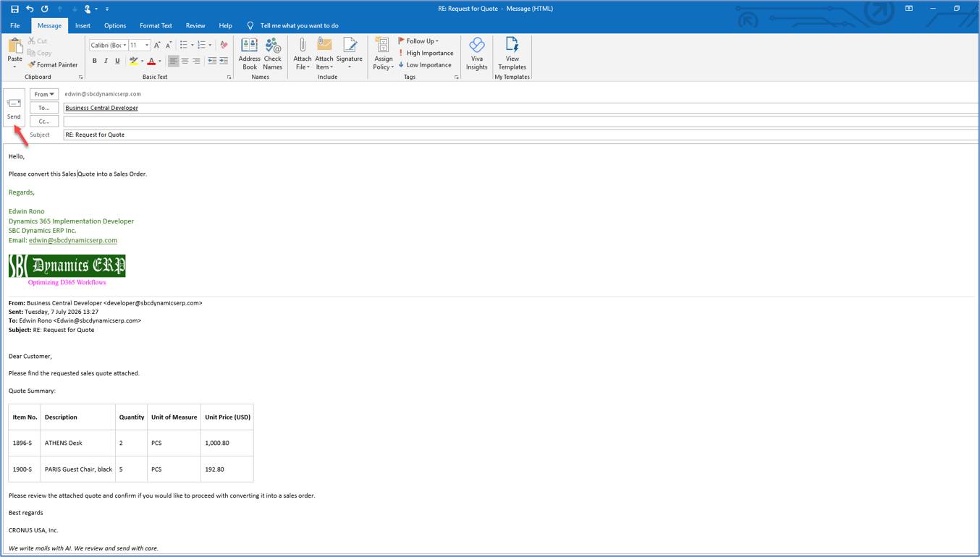Open the edwin@sbcdynamicserp.com signature link
Viewport: 980px width, 557px height.
[72, 240]
